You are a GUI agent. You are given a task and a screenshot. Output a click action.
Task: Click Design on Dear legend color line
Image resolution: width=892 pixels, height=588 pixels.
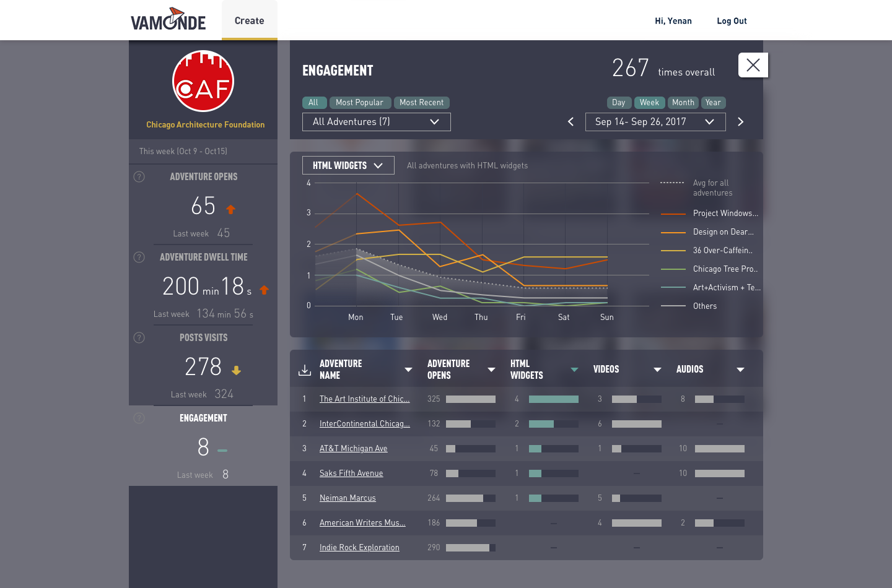click(x=673, y=232)
